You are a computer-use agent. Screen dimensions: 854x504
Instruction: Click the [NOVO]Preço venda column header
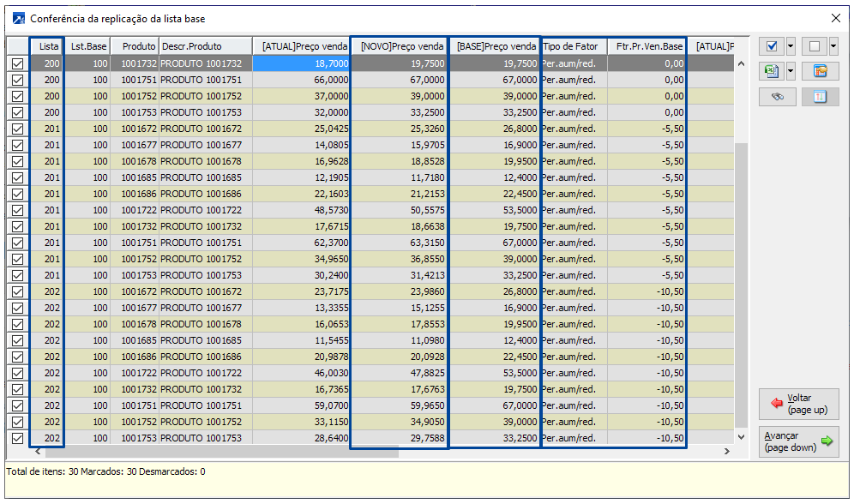pyautogui.click(x=400, y=46)
